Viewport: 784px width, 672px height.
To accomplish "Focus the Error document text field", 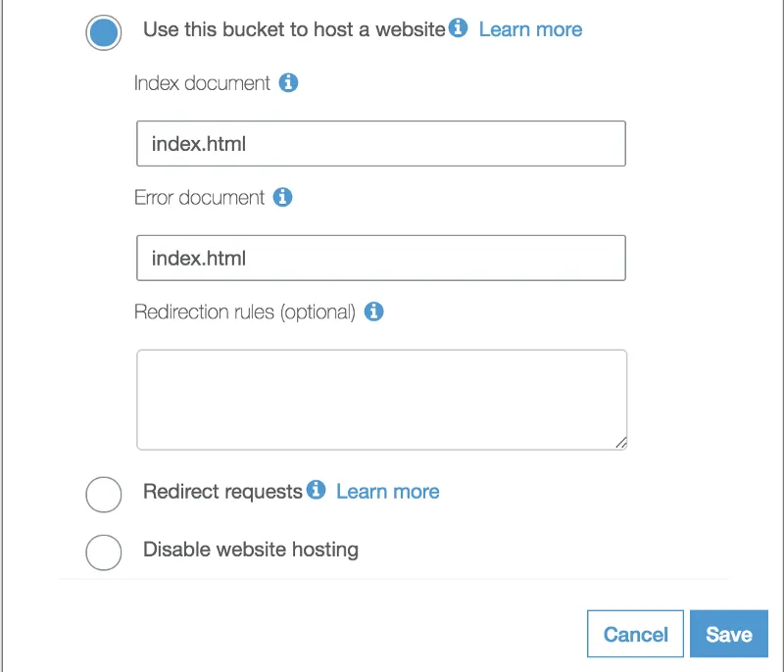I will tap(380, 259).
